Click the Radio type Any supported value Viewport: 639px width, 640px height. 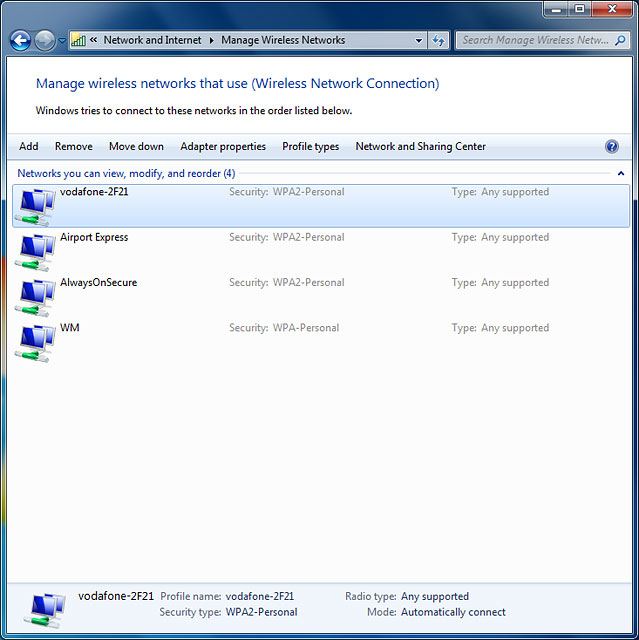435,596
